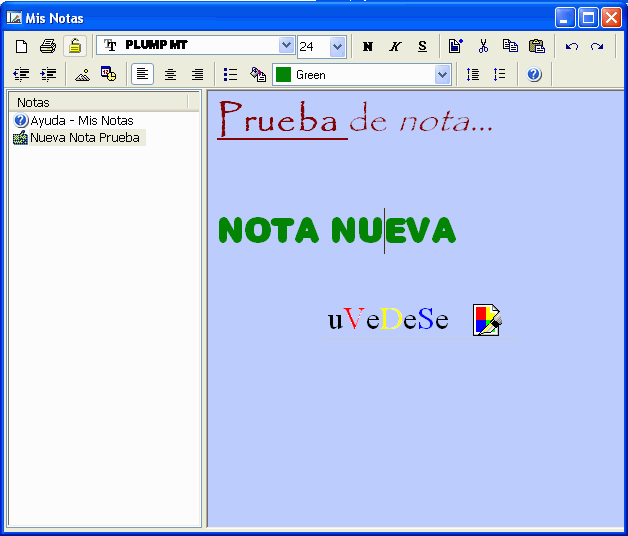Click the green 'NOTA NUEVA' text
This screenshot has width=628, height=536.
point(337,230)
